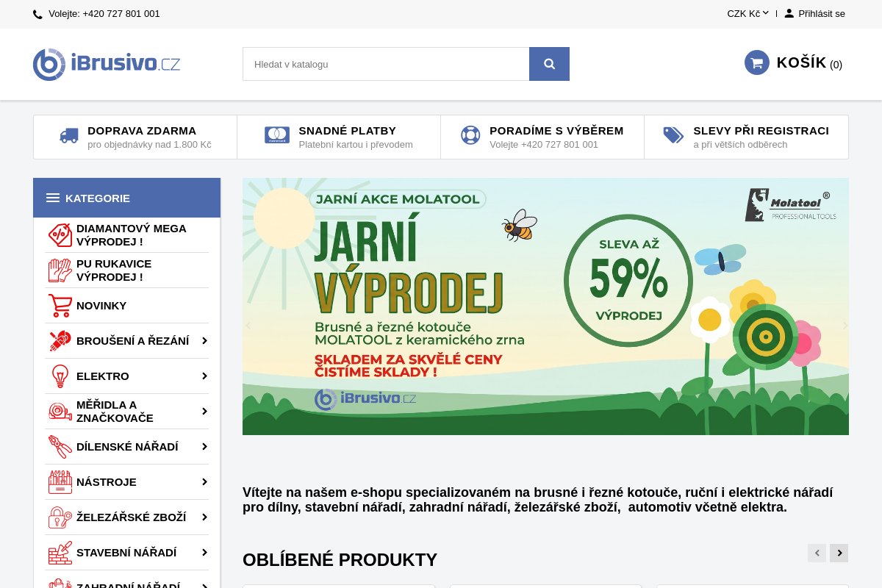The height and width of the screenshot is (588, 882).
Task: Show the next banner slide
Action: click(845, 326)
